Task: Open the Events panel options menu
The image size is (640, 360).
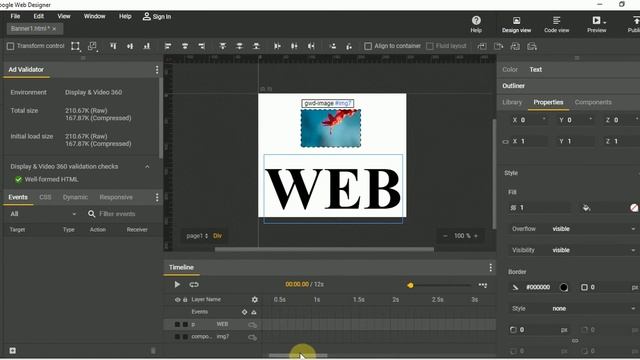Action: [x=157, y=198]
